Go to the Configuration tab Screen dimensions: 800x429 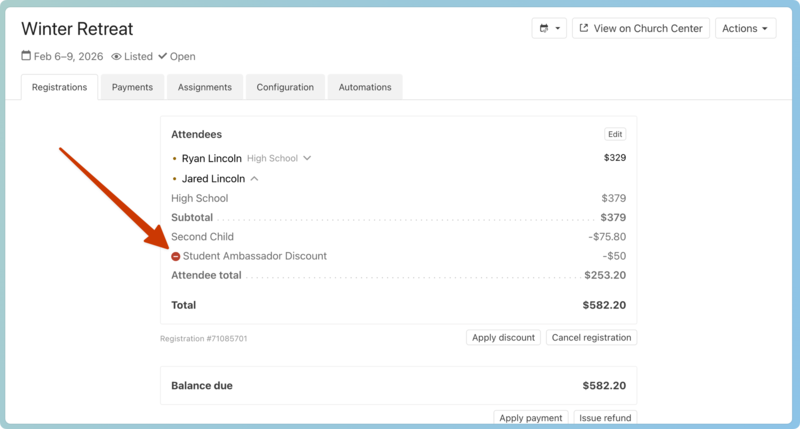click(285, 88)
